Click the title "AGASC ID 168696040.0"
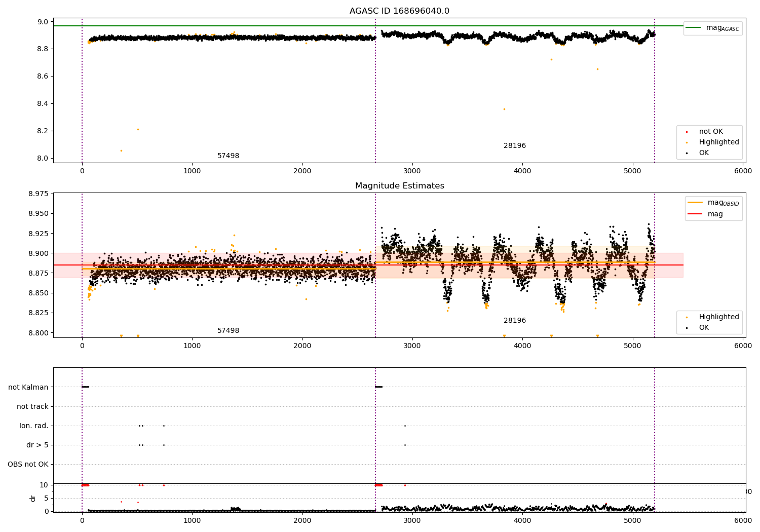This screenshot has height=532, width=760. [399, 11]
